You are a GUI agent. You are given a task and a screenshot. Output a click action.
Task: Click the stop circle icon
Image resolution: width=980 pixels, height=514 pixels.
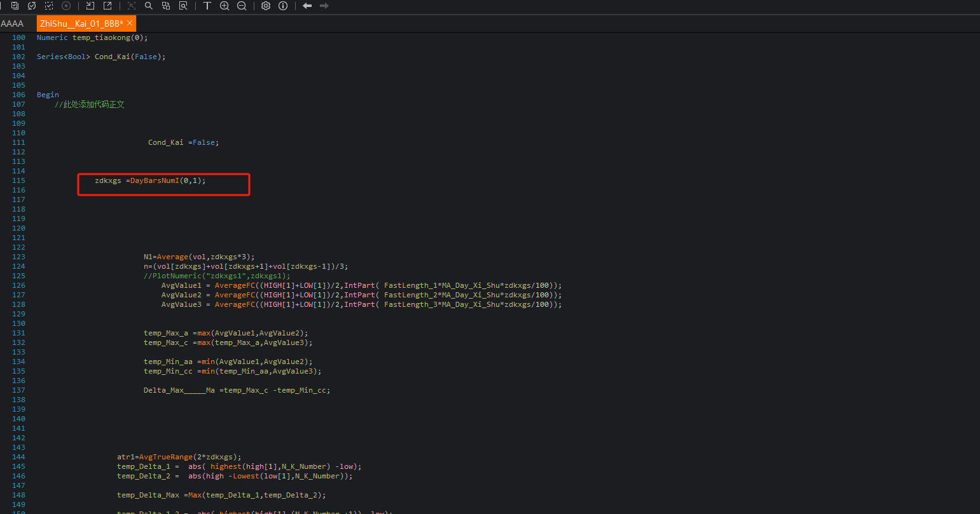[66, 6]
